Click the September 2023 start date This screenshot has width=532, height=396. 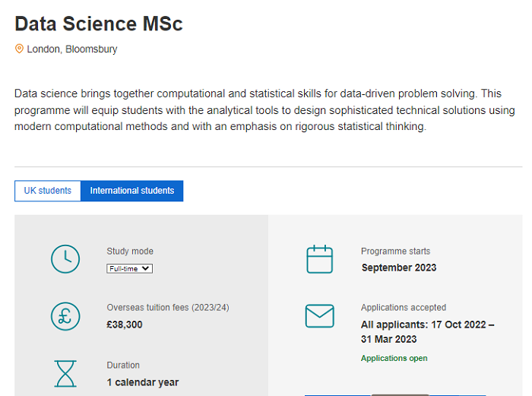pyautogui.click(x=399, y=268)
